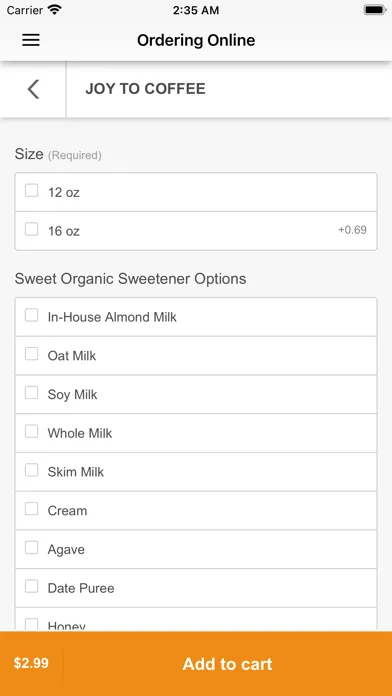Select the 12 oz size checkbox
This screenshot has height=696, width=392.
[x=32, y=191]
